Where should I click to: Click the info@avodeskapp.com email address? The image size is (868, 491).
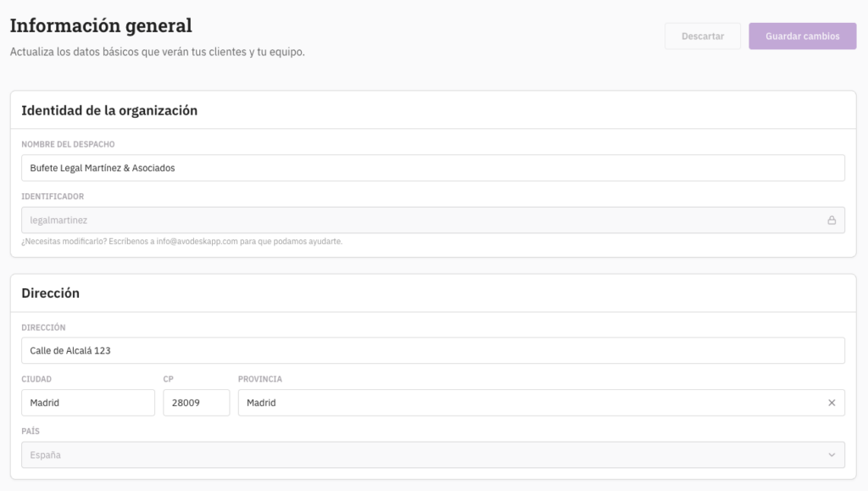point(194,242)
